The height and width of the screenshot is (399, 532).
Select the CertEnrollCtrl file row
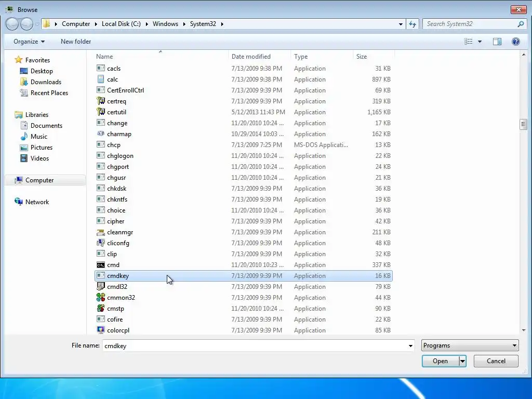[243, 90]
